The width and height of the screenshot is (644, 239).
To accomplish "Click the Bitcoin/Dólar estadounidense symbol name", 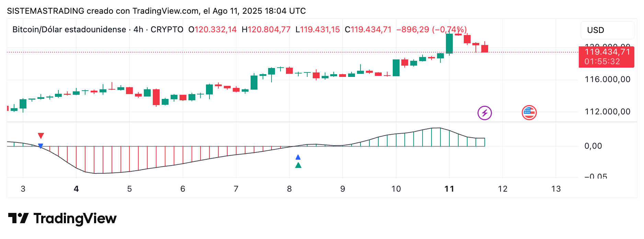I will point(69,30).
